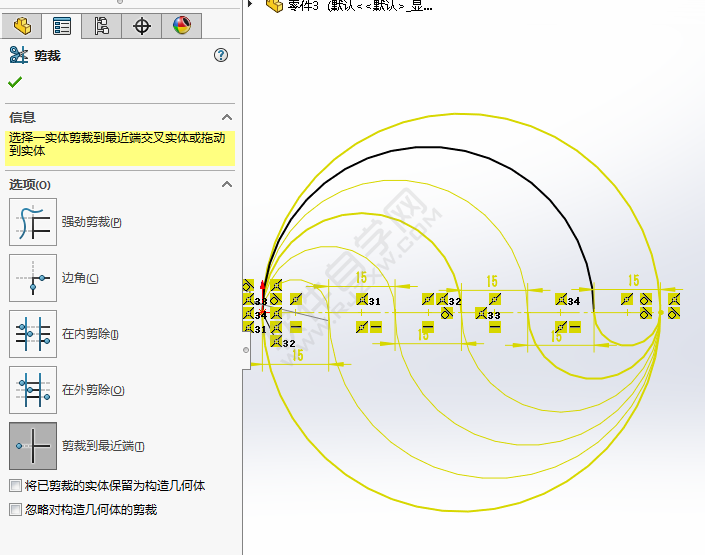
Task: Click the 零件3 part icon in flyout tree
Action: (x=274, y=5)
